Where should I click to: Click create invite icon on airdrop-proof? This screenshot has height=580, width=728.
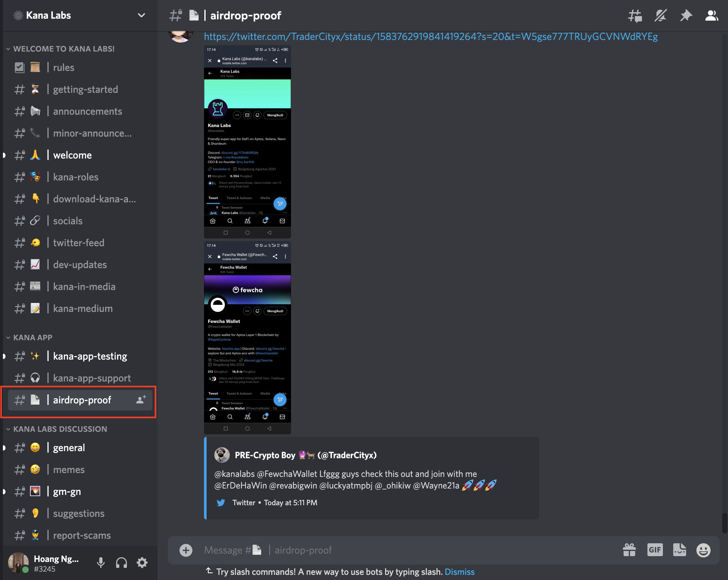141,400
